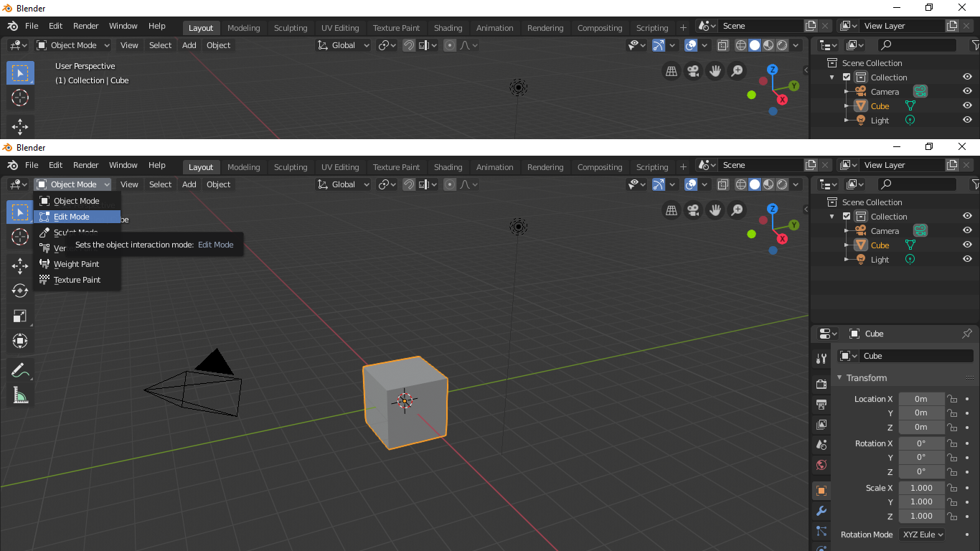Select the Rotate tool
The image size is (980, 551).
pos(19,291)
